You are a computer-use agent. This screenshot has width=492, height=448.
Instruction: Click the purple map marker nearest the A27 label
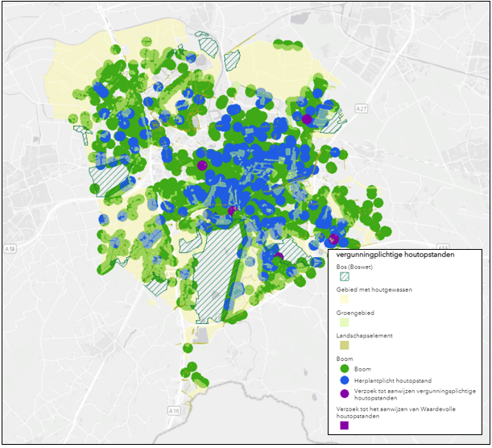(x=307, y=119)
